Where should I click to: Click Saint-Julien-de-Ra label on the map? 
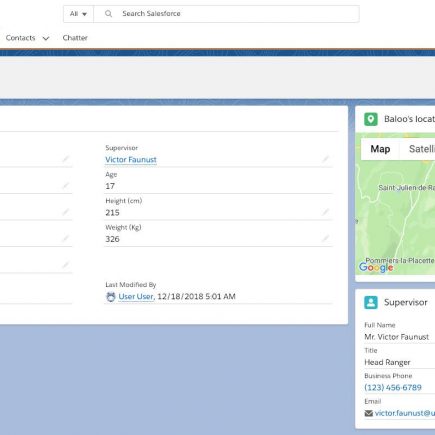[407, 188]
